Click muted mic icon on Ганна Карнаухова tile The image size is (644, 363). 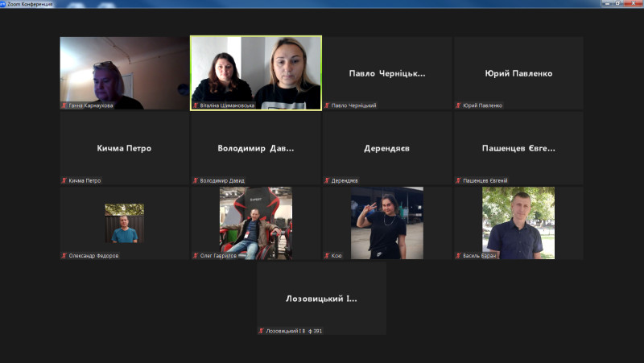(64, 105)
